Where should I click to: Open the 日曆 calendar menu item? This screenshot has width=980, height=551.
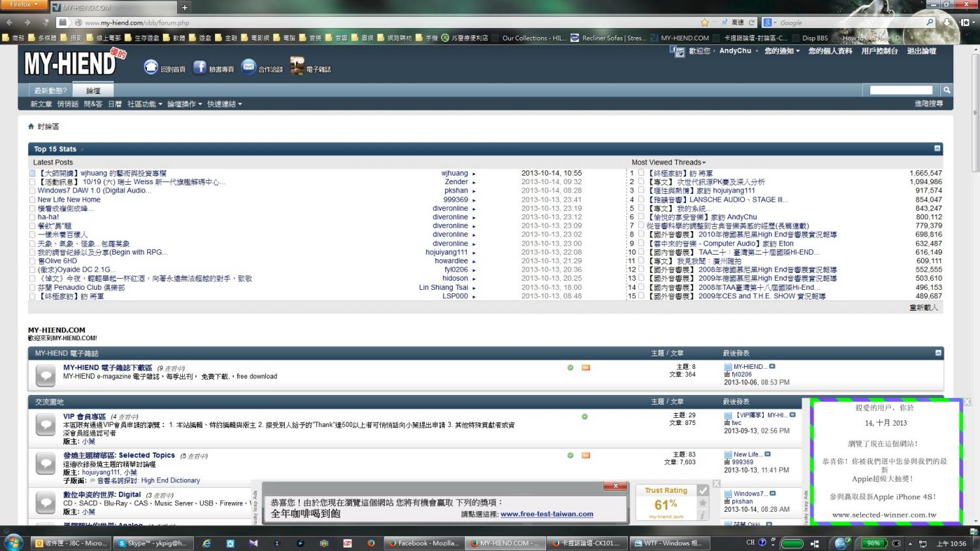(x=114, y=104)
